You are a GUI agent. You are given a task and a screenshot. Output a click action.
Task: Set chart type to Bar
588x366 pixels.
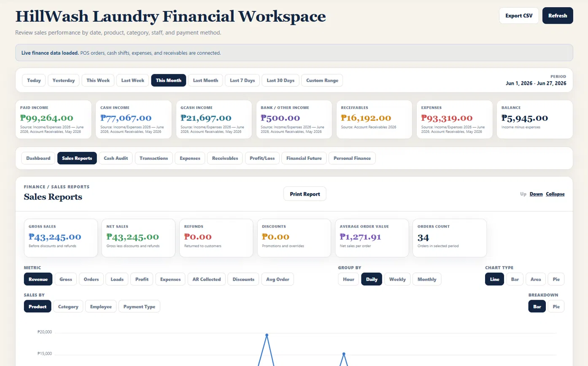point(515,279)
